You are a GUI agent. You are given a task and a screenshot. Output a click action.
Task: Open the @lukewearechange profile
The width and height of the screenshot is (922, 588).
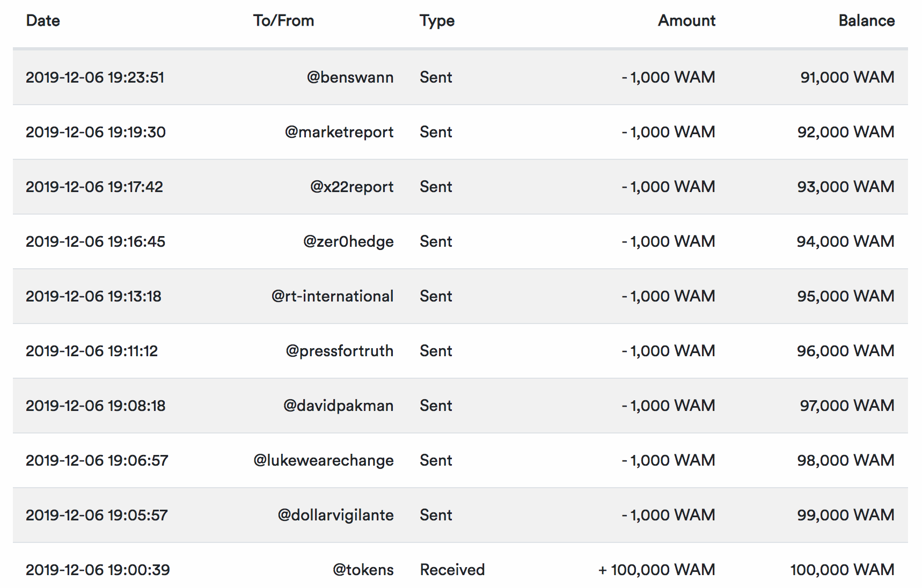[x=324, y=460]
